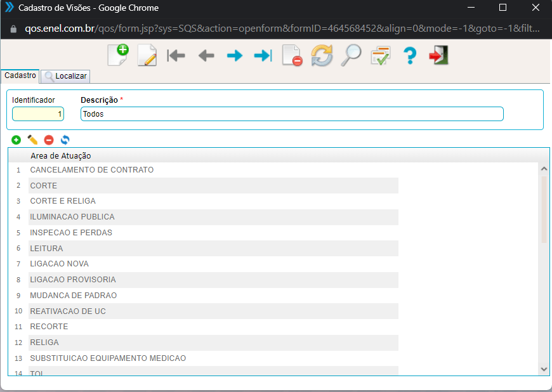Select the Cadastro tab
Screen dimensions: 552x392
20,75
